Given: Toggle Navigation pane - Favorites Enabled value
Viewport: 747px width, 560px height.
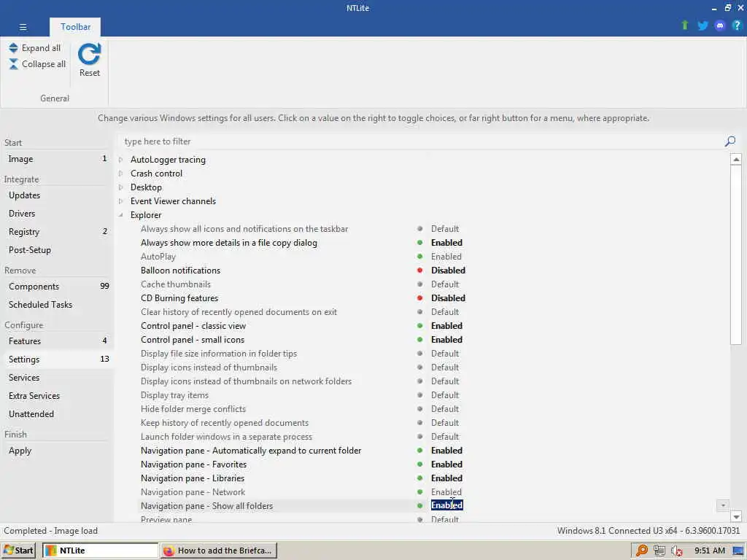Looking at the screenshot, I should (x=446, y=464).
